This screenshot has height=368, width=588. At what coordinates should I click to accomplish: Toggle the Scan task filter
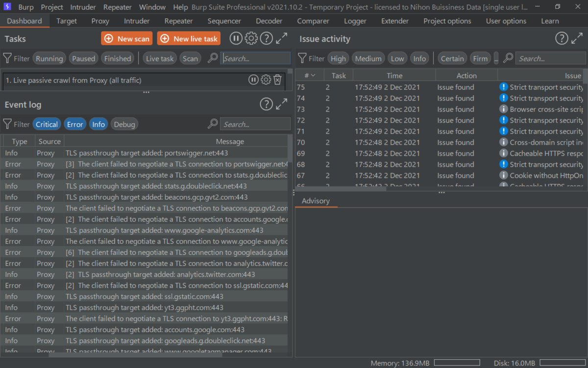[190, 58]
